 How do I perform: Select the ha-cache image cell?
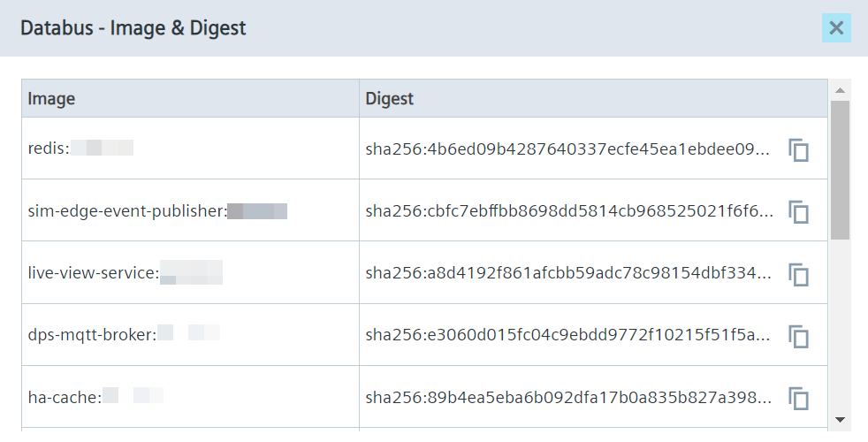click(x=190, y=397)
